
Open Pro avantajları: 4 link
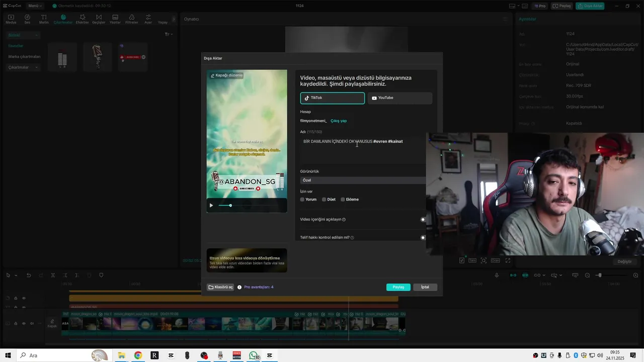coord(259,287)
